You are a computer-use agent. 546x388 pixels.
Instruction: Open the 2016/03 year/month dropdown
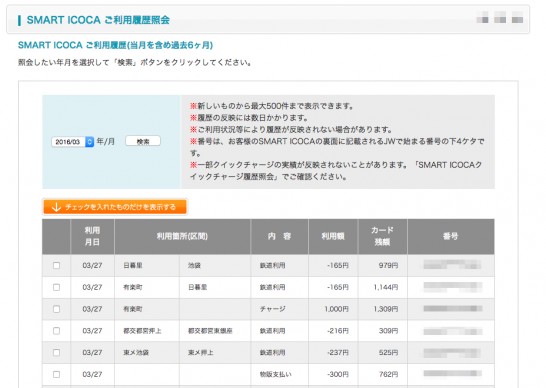(x=72, y=142)
